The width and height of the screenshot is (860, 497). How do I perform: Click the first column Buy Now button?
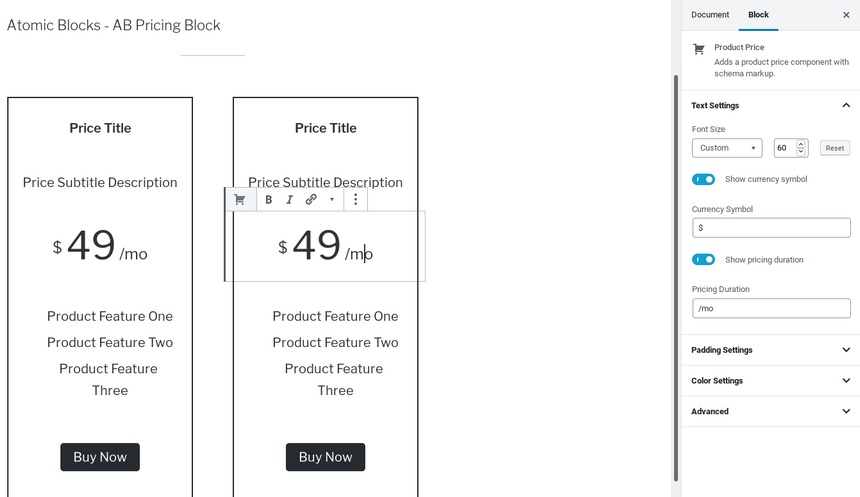click(100, 457)
